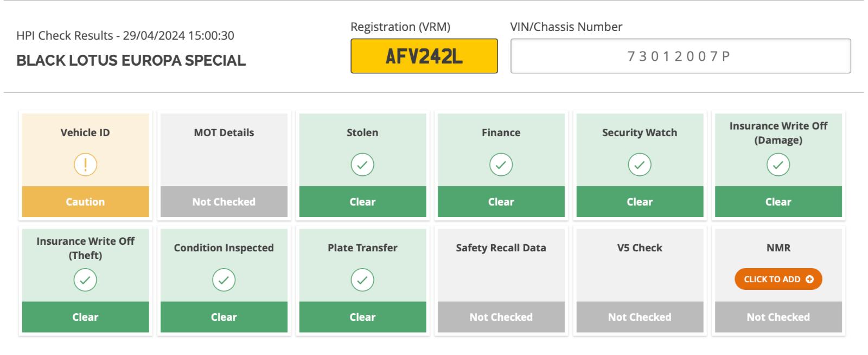
Task: Click the VIN/Chassis Number field
Action: coord(680,56)
